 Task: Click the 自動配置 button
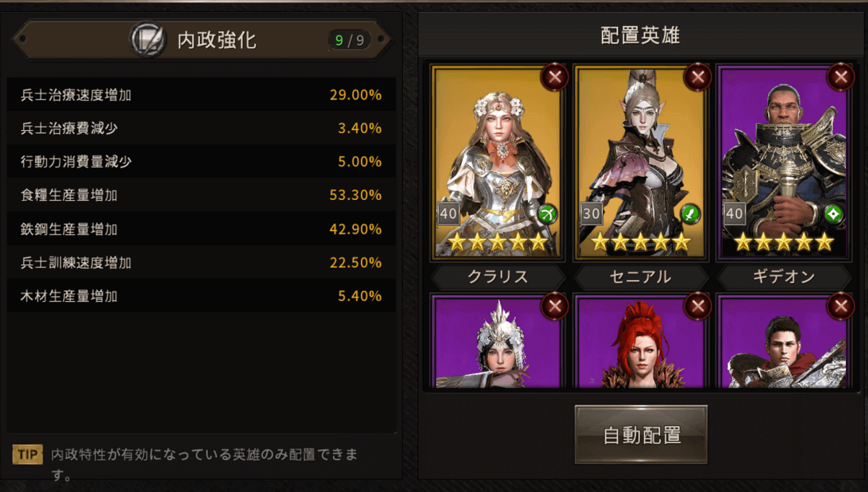pyautogui.click(x=641, y=435)
